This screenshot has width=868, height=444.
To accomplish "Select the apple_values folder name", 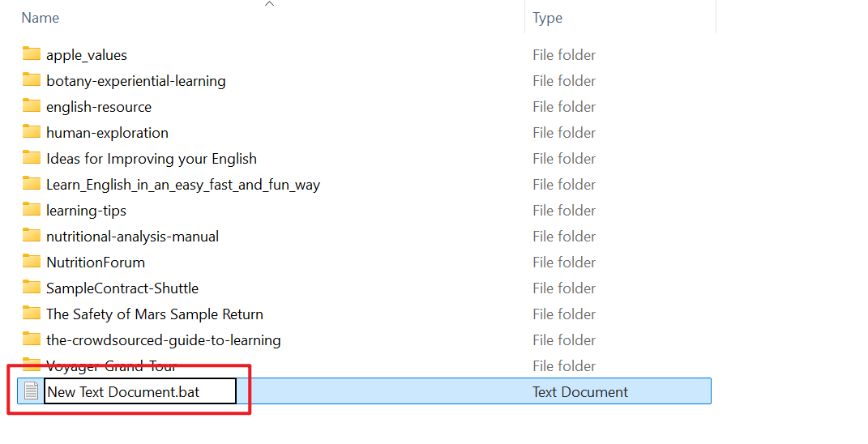I will click(87, 55).
